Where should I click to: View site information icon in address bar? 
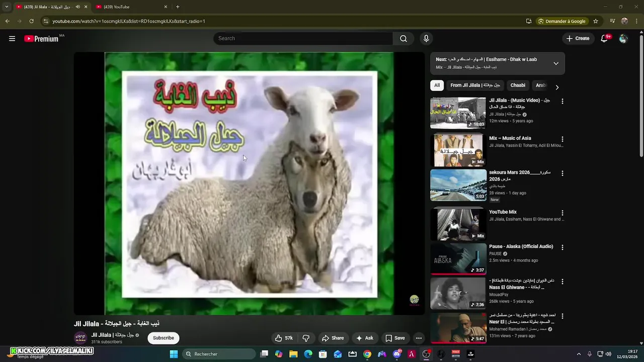tap(46, 21)
